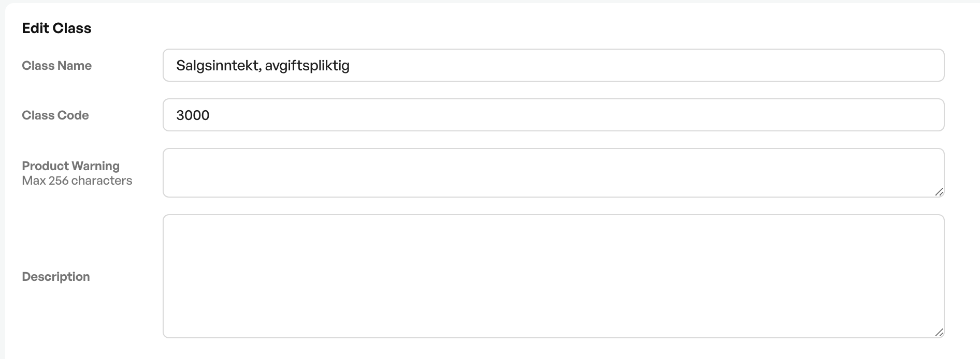The image size is (980, 359).
Task: Focus the Class Code input field
Action: 553,115
